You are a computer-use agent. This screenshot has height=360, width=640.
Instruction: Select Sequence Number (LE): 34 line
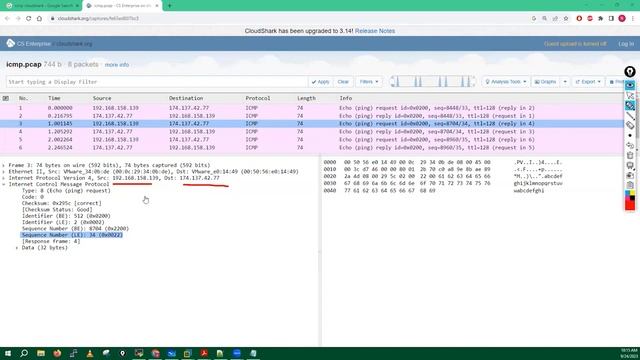[72, 235]
